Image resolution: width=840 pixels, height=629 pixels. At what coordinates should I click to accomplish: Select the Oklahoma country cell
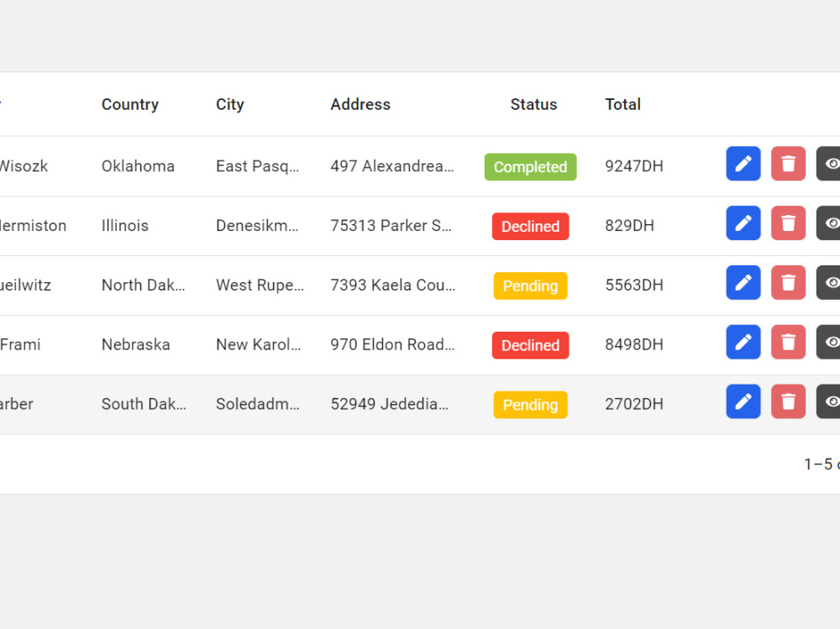pos(139,166)
